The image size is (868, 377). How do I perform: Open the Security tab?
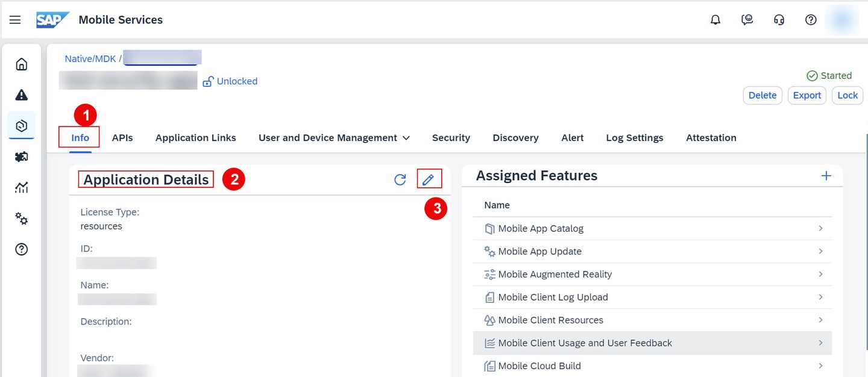click(x=451, y=138)
